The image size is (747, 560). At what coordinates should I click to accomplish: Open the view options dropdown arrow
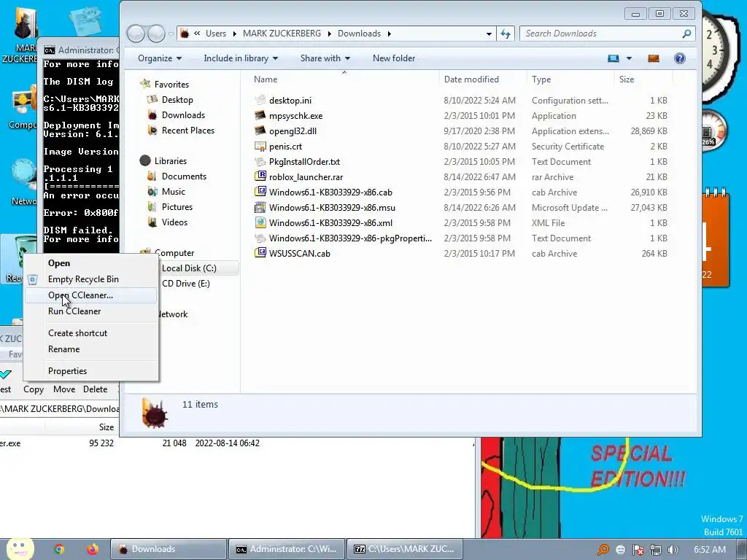click(629, 58)
